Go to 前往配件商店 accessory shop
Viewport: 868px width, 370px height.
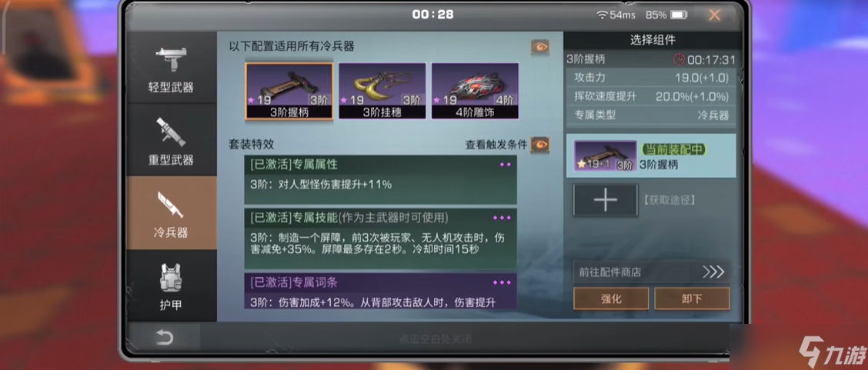point(651,272)
